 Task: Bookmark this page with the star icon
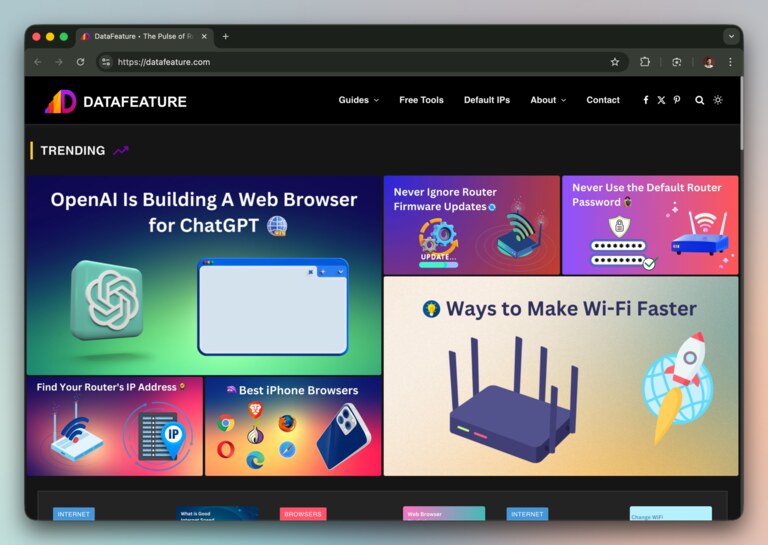pos(615,62)
